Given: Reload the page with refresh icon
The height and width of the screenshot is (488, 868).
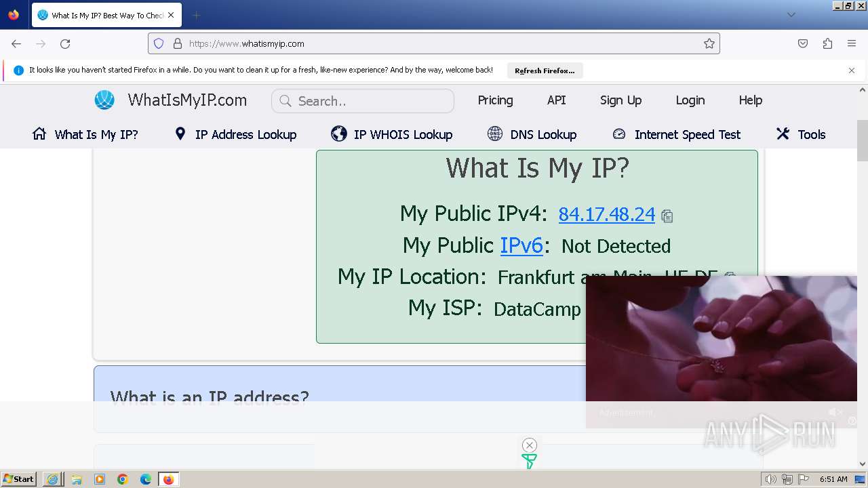Looking at the screenshot, I should point(65,43).
